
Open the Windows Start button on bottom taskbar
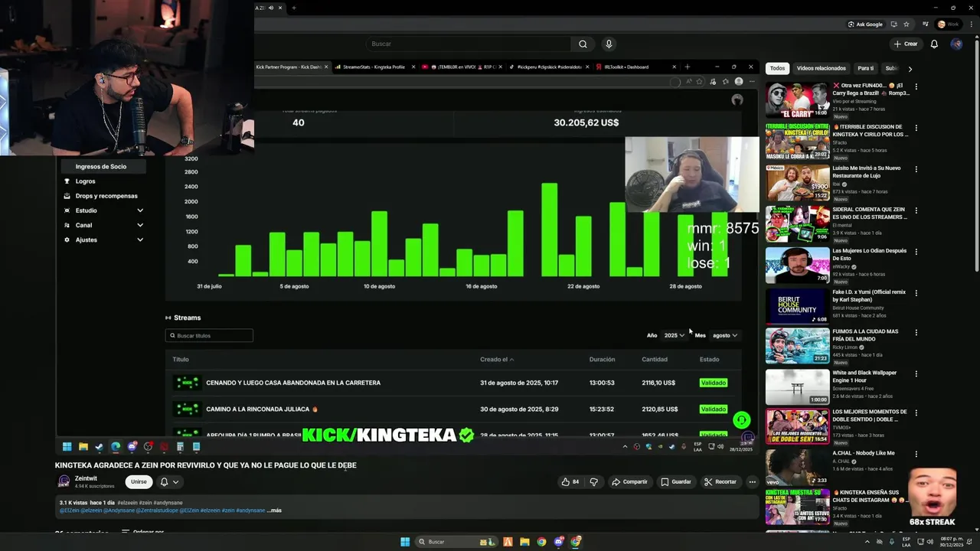tap(405, 542)
